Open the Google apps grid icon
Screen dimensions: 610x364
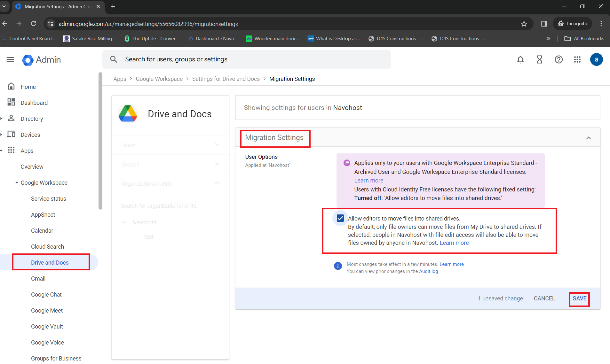pyautogui.click(x=577, y=59)
